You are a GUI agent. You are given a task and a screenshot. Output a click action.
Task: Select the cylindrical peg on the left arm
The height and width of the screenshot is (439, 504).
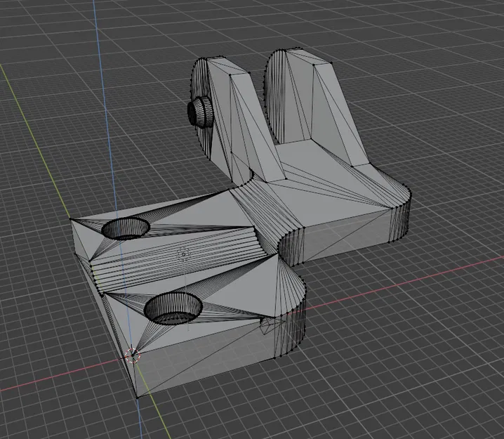(199, 111)
